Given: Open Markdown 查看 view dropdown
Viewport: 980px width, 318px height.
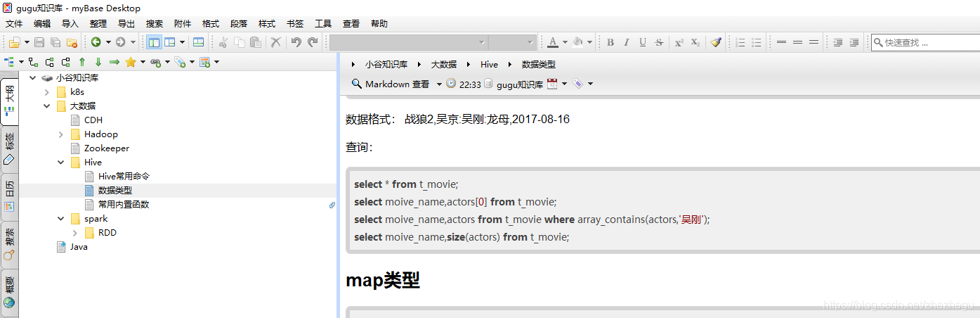Looking at the screenshot, I should [439, 84].
